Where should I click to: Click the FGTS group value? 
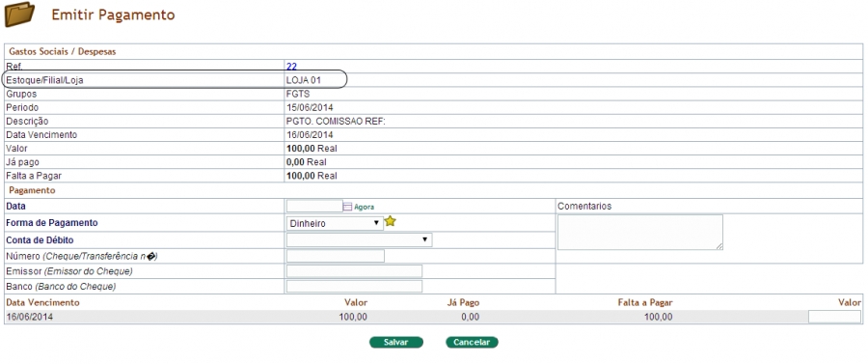pos(298,95)
